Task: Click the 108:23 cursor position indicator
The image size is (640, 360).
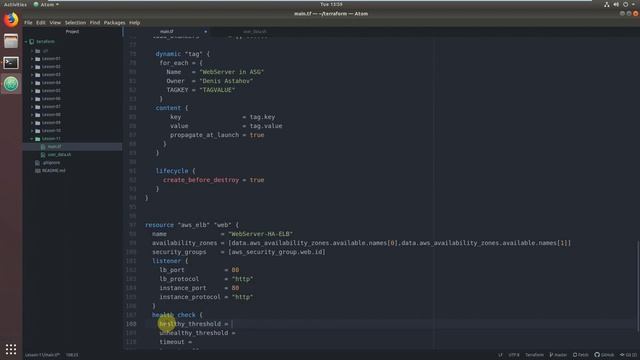Action: [72, 355]
